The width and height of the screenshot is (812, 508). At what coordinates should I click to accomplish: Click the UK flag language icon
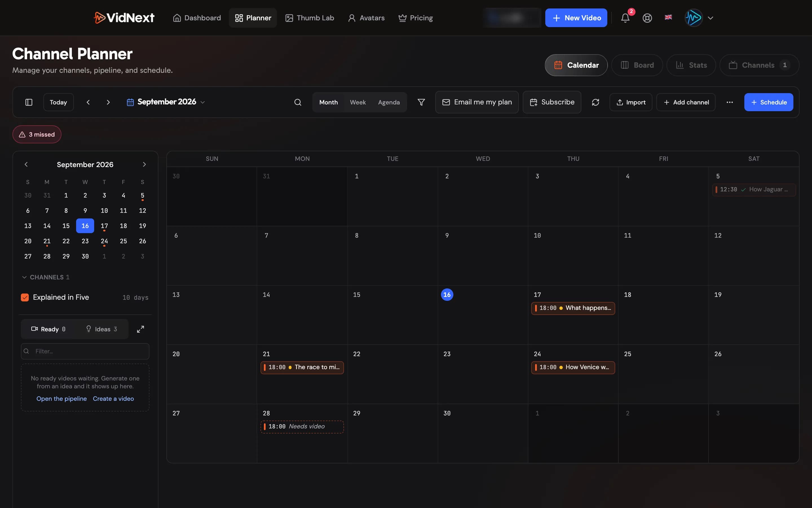(668, 17)
